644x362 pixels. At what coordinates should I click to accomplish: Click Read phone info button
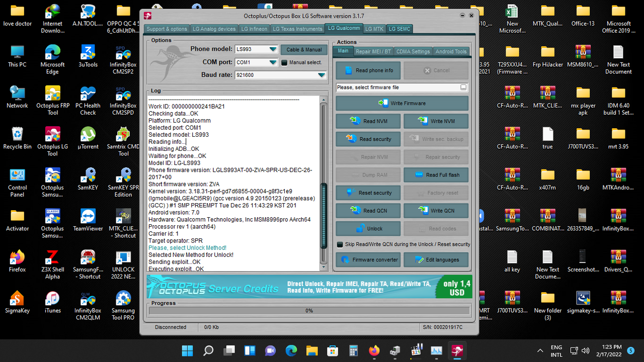(x=368, y=70)
